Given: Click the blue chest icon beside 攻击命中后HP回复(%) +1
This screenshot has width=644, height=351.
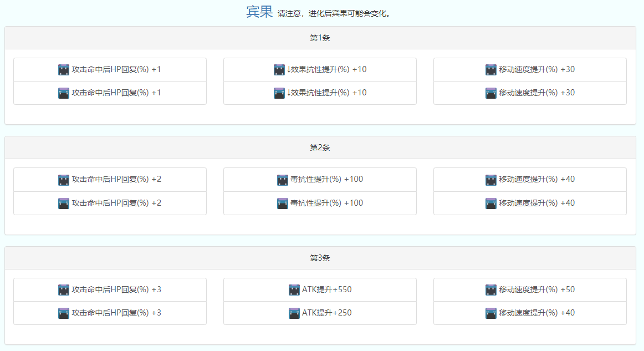Looking at the screenshot, I should coord(64,70).
